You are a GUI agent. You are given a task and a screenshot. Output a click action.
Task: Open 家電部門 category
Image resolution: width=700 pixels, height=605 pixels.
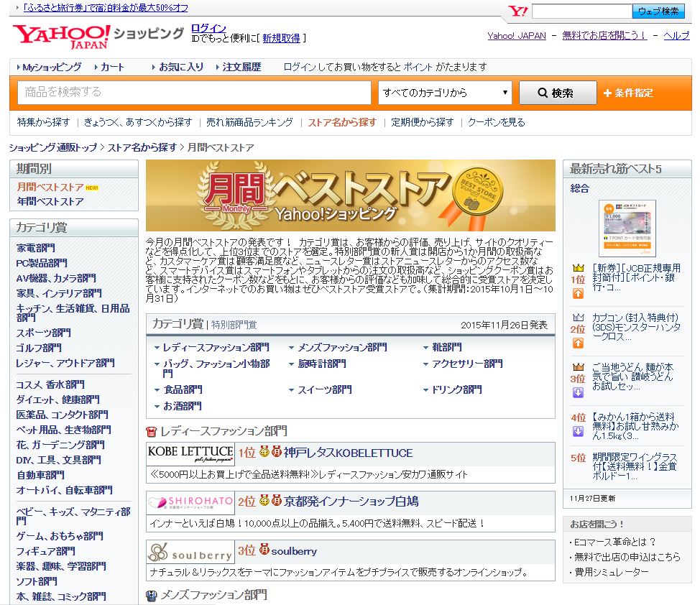(x=36, y=248)
